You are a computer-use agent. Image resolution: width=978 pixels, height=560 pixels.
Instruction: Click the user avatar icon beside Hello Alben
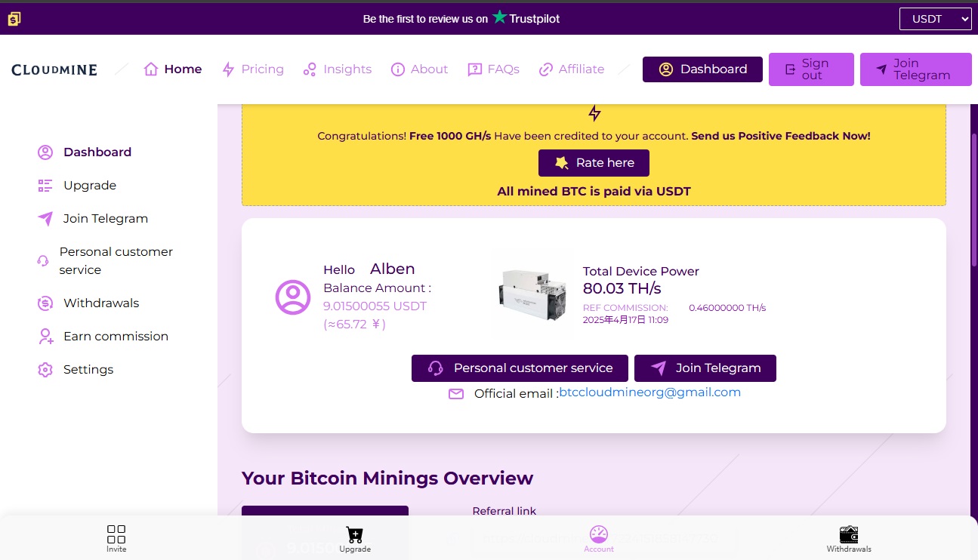click(x=293, y=297)
